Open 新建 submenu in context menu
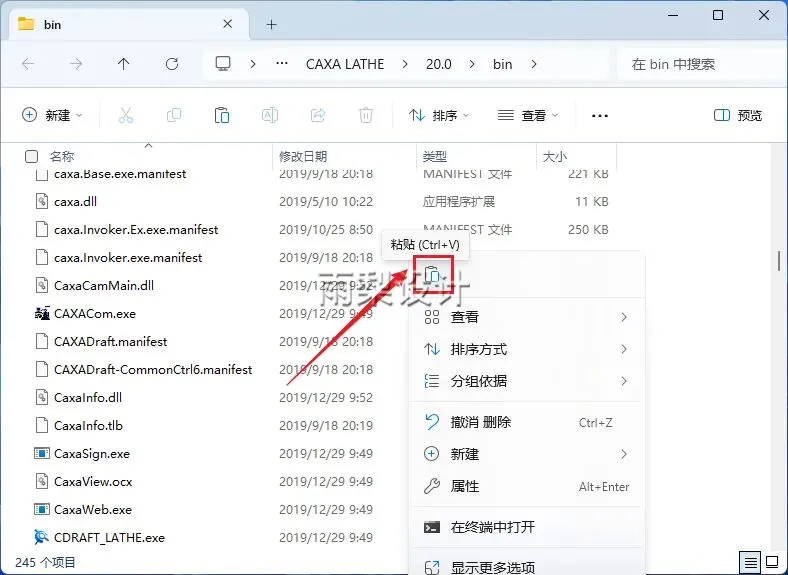This screenshot has height=575, width=788. [x=526, y=454]
